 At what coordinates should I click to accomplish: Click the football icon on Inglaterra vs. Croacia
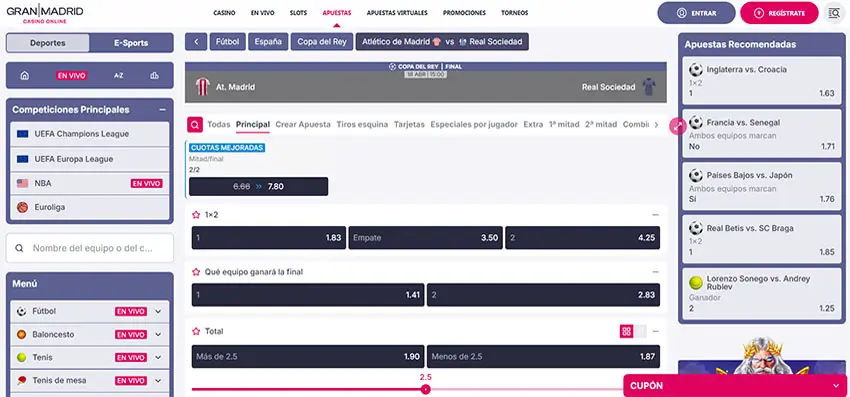pyautogui.click(x=696, y=69)
